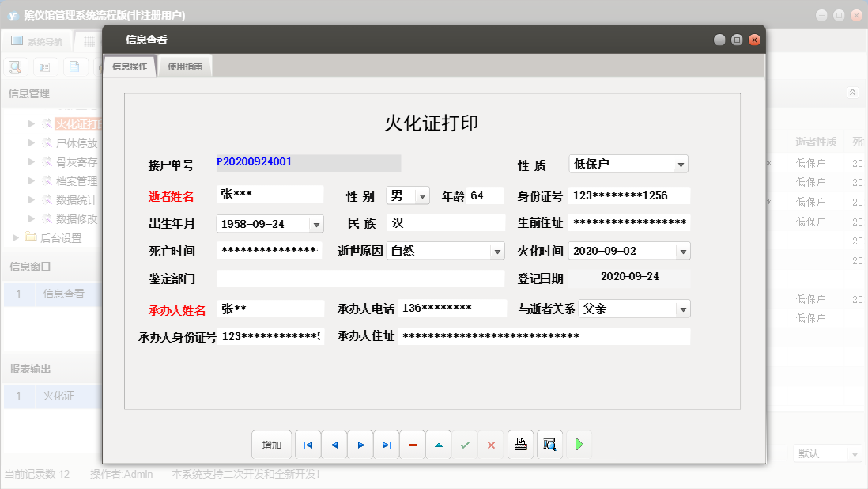Image resolution: width=868 pixels, height=489 pixels.
Task: Jump to the first record icon
Action: (308, 444)
